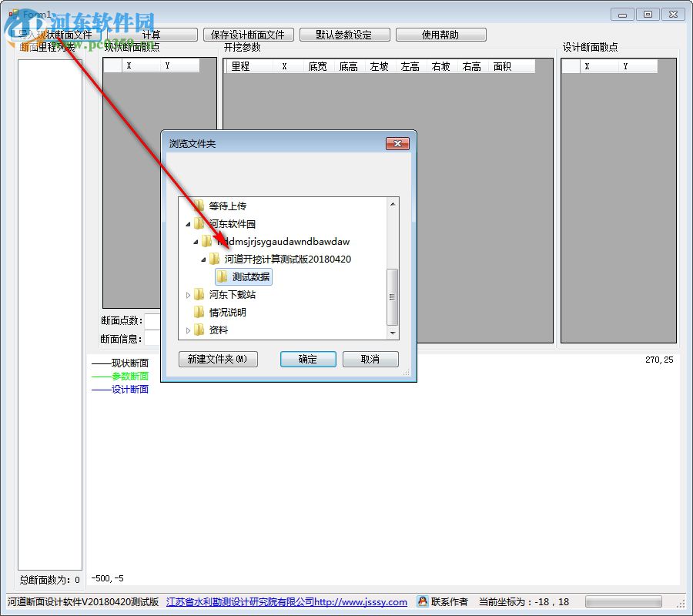The height and width of the screenshot is (616, 693).
Task: Click the 左高 column header
Action: click(410, 66)
